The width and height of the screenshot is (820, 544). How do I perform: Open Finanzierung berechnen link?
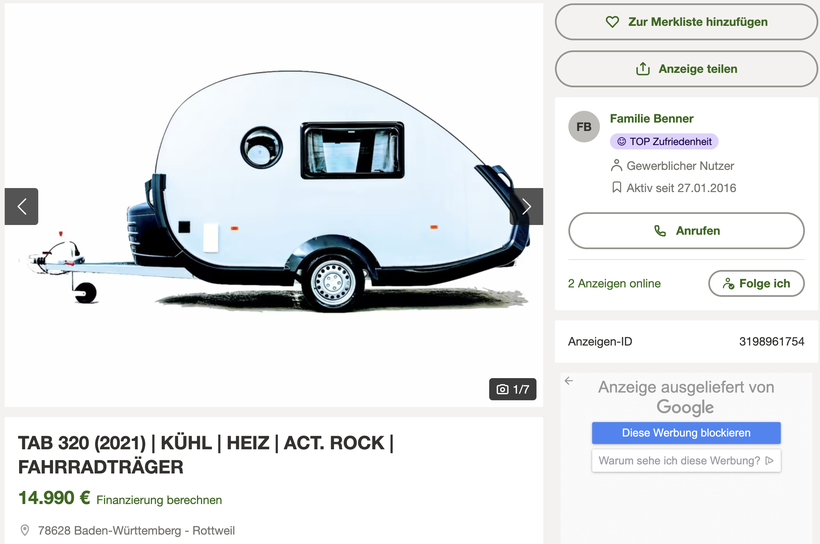click(x=159, y=500)
